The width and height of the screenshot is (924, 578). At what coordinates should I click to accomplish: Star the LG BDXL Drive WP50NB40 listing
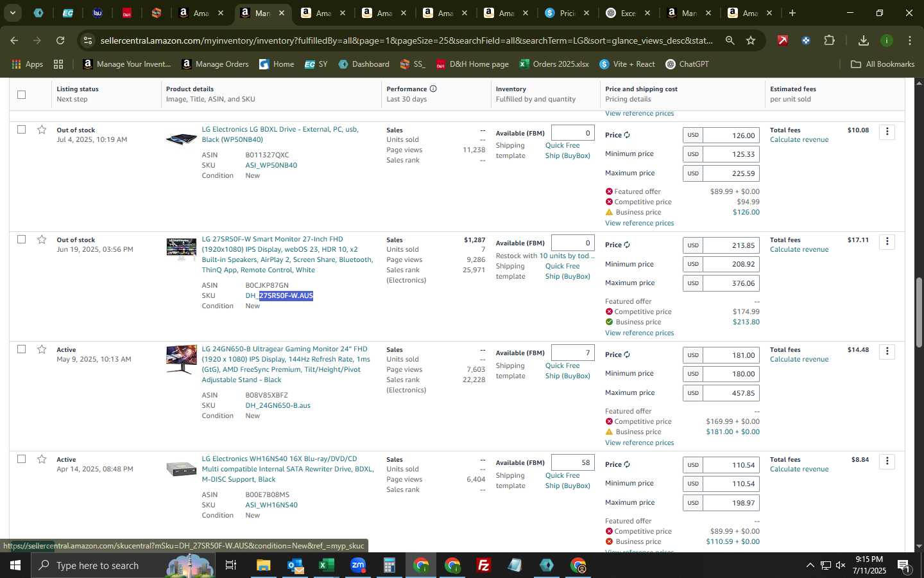(x=42, y=130)
